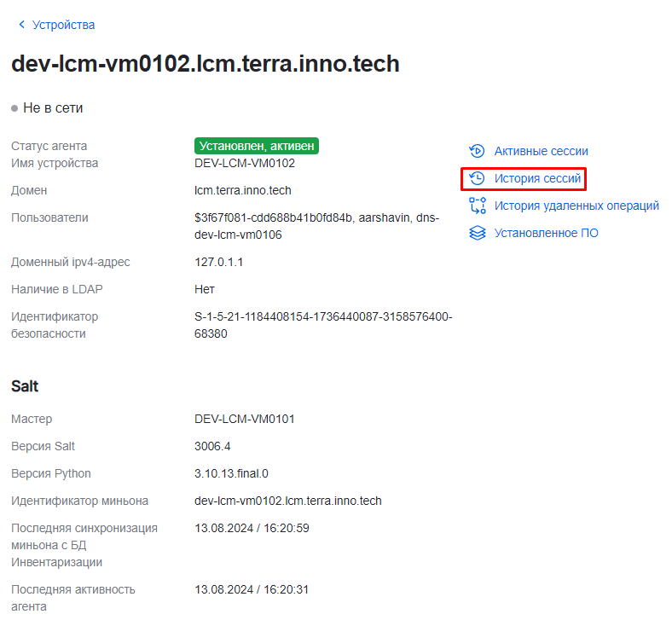The image size is (672, 620).
Task: Click the grey offline status dot
Action: 14,108
